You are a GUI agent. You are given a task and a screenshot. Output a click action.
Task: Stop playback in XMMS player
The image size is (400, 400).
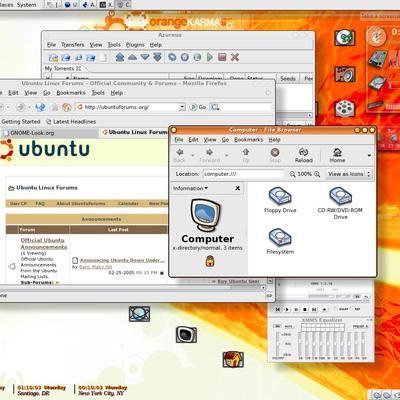pos(305,309)
